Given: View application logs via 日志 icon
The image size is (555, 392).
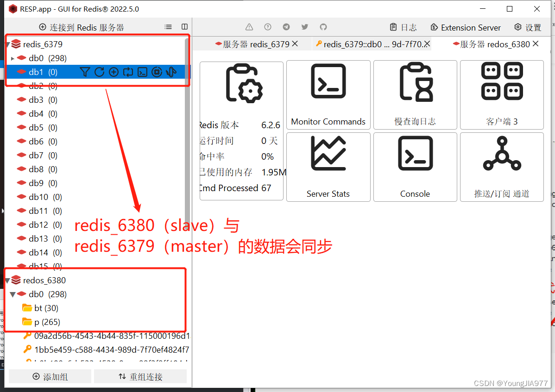Looking at the screenshot, I should pos(403,27).
